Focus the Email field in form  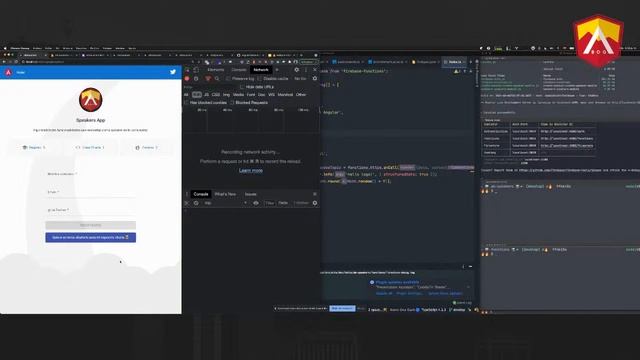[91, 192]
